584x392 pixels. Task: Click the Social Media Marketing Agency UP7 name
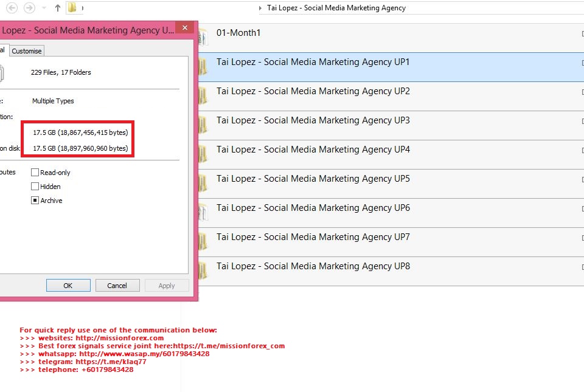(x=313, y=237)
